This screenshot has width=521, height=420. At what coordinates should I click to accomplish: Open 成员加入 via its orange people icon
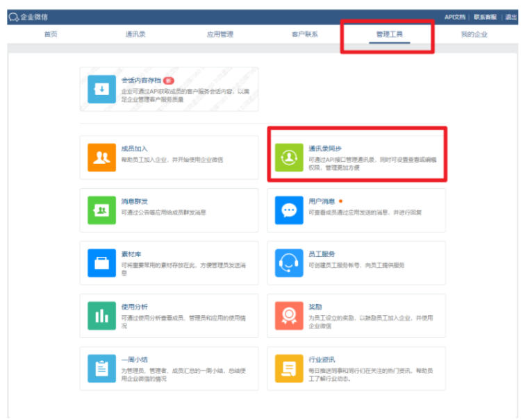click(101, 157)
